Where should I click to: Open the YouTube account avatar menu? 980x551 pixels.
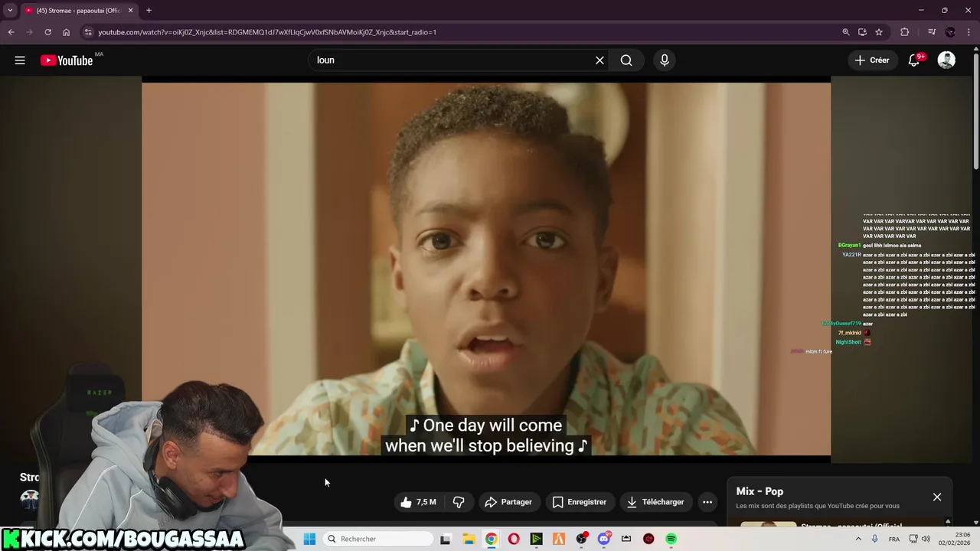(946, 60)
